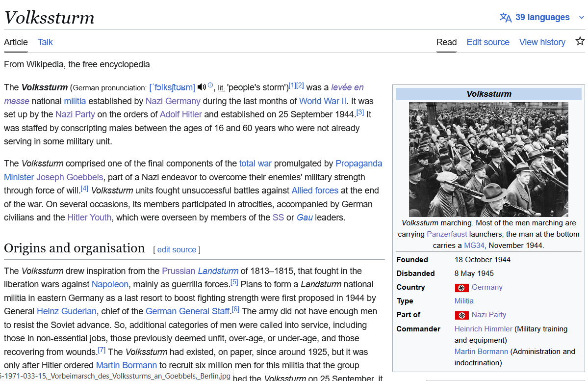Open the Napoleon link
The width and height of the screenshot is (588, 381).
110,285
